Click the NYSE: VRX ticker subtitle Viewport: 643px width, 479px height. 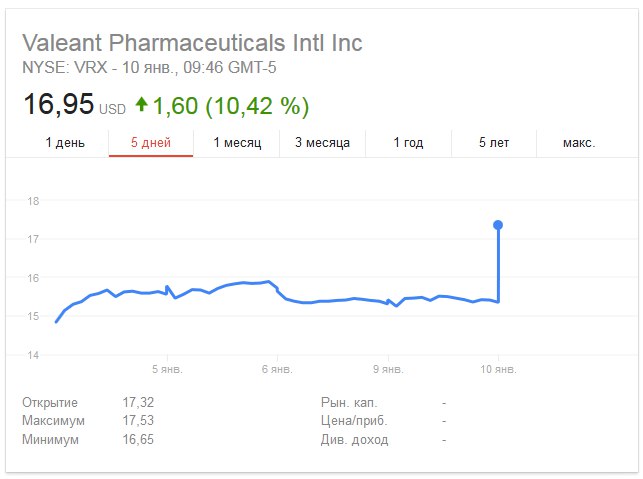pos(65,67)
